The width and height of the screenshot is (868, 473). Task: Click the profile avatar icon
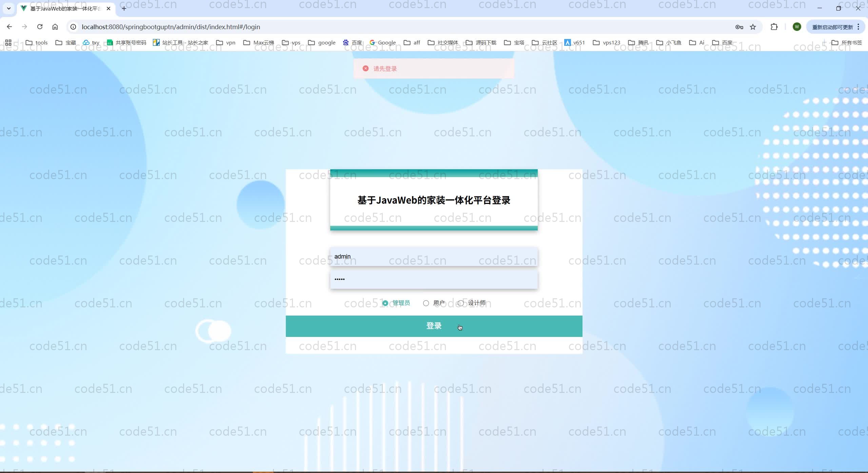(797, 27)
